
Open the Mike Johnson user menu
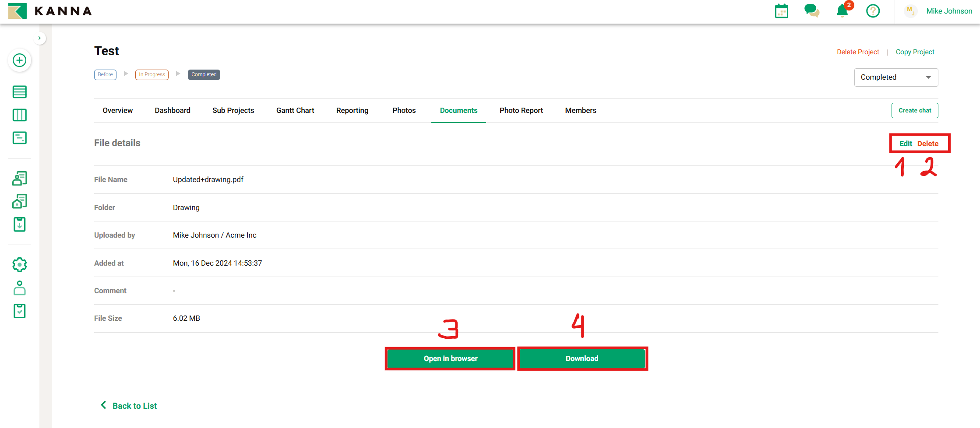[x=948, y=11]
